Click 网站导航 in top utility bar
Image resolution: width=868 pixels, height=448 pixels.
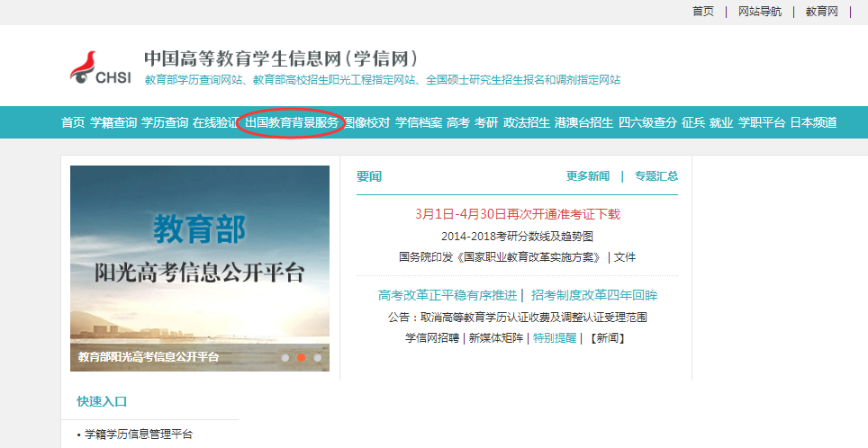[x=760, y=11]
